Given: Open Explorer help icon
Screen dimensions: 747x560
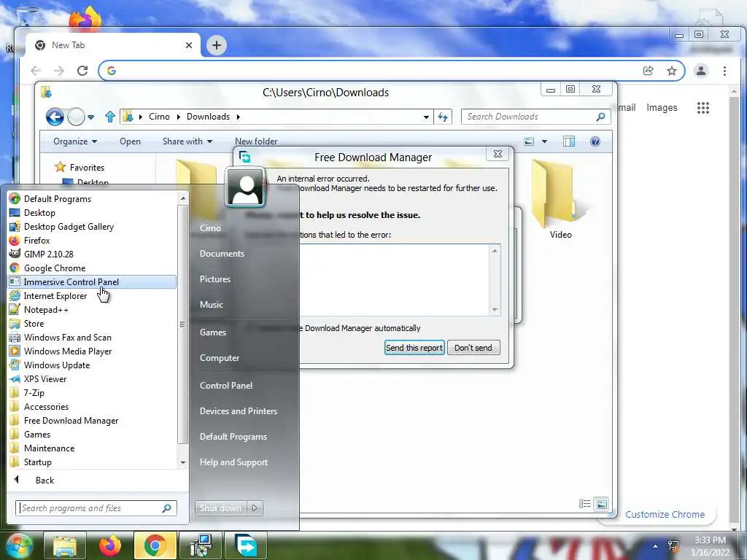Looking at the screenshot, I should [595, 141].
